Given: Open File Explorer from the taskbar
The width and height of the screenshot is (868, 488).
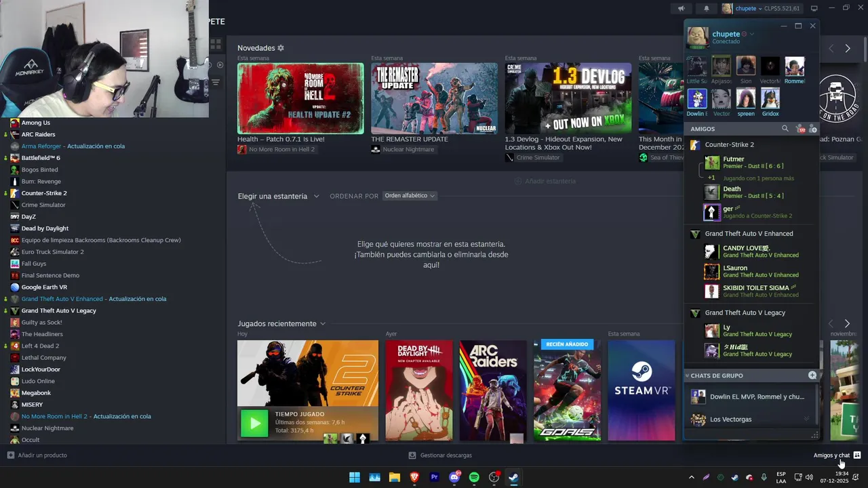Looking at the screenshot, I should (395, 477).
